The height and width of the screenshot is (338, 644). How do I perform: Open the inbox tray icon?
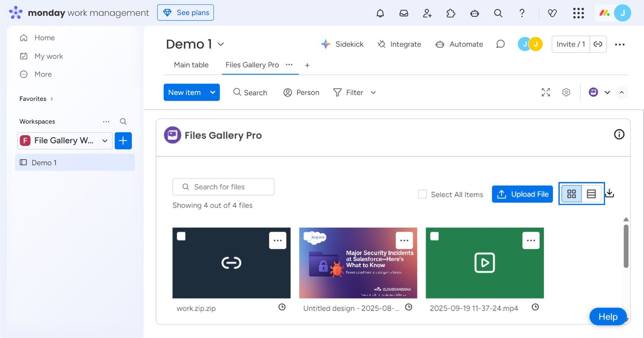click(404, 13)
